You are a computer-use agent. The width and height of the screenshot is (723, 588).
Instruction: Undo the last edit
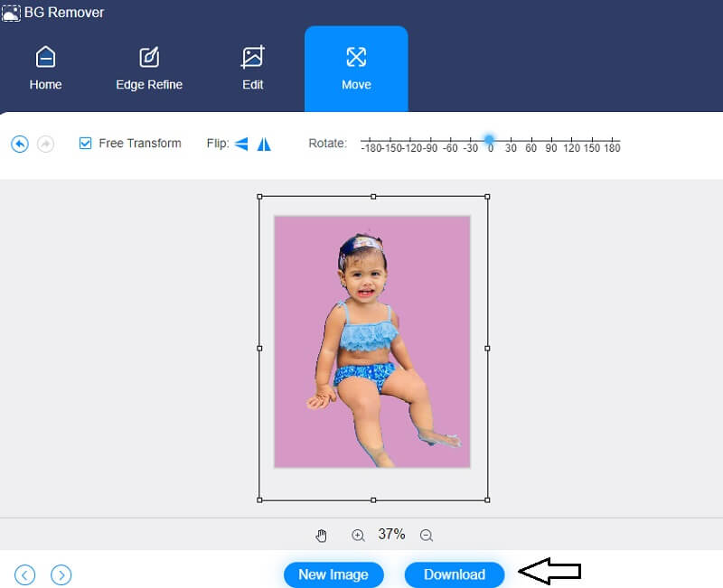click(x=20, y=144)
